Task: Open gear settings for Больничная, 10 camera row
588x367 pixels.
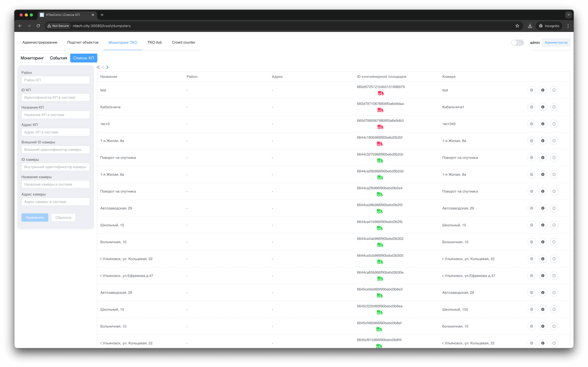Action: click(531, 242)
